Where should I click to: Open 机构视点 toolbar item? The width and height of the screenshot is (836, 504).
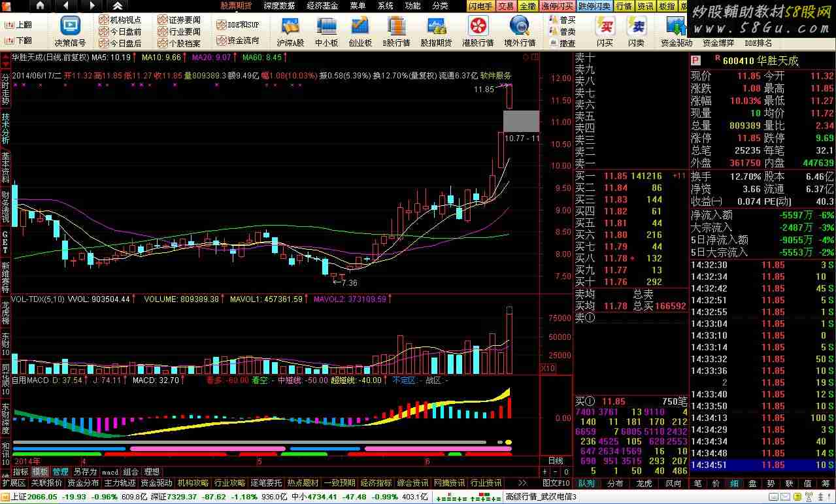(x=120, y=20)
